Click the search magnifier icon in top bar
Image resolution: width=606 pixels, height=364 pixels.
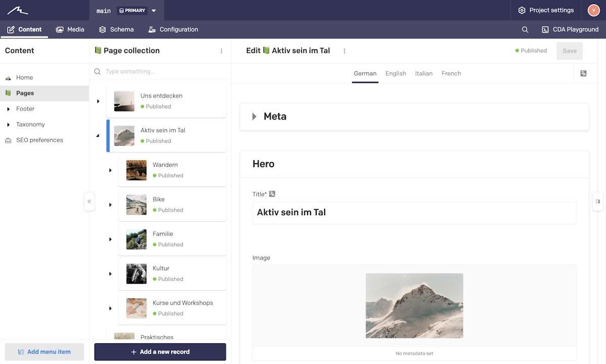[525, 30]
